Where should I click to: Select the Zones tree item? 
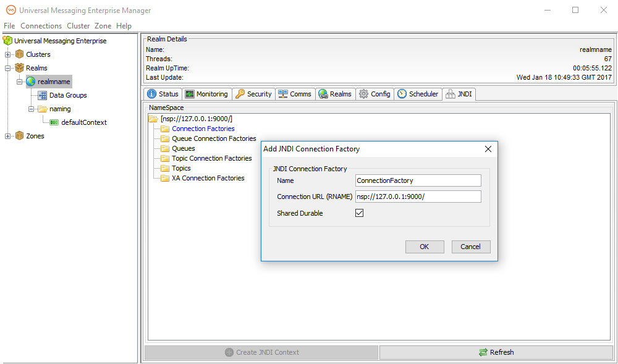35,136
